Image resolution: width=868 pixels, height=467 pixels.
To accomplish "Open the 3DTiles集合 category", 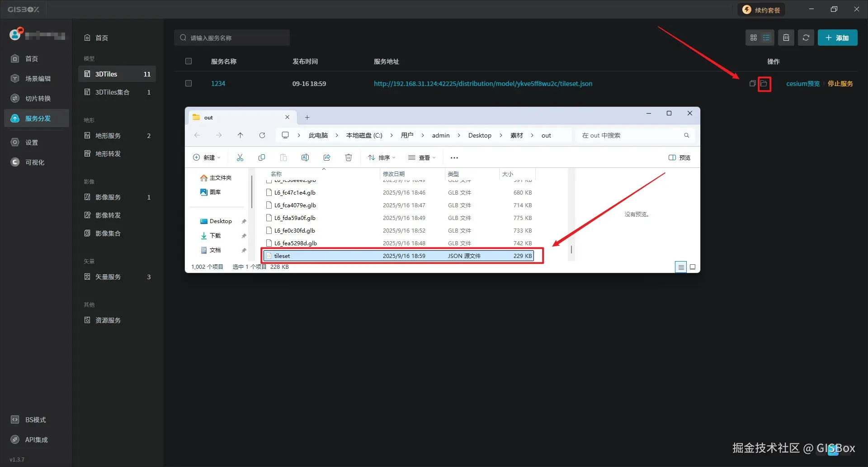I will pos(118,92).
